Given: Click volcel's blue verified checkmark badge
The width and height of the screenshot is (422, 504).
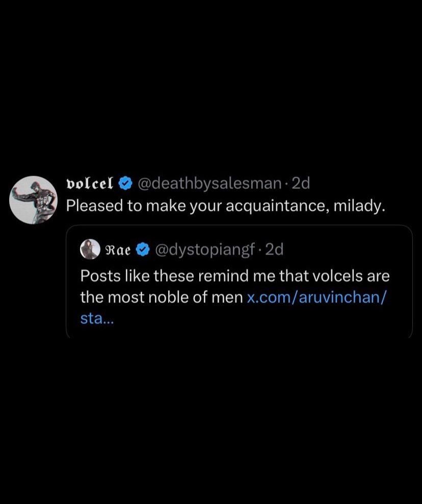Looking at the screenshot, I should coord(125,184).
